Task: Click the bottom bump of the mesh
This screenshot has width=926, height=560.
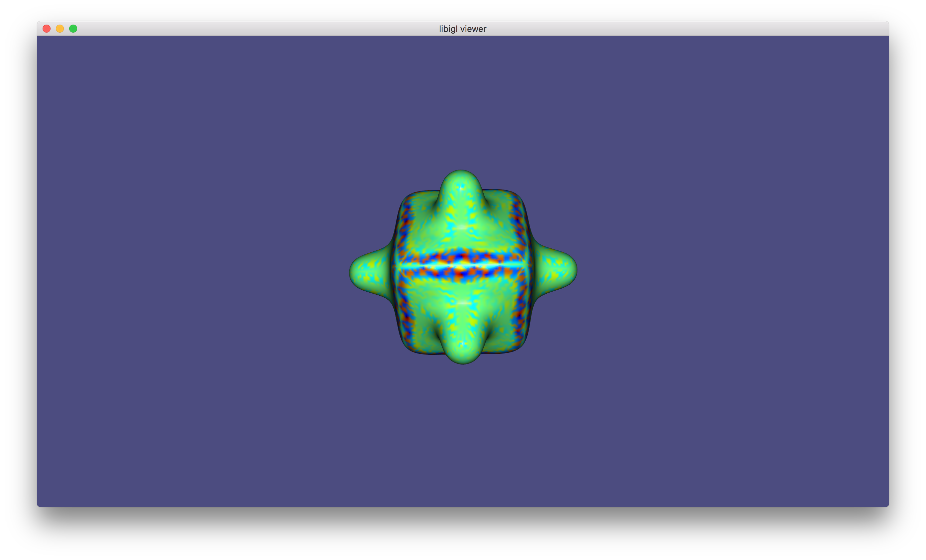Action: (462, 348)
